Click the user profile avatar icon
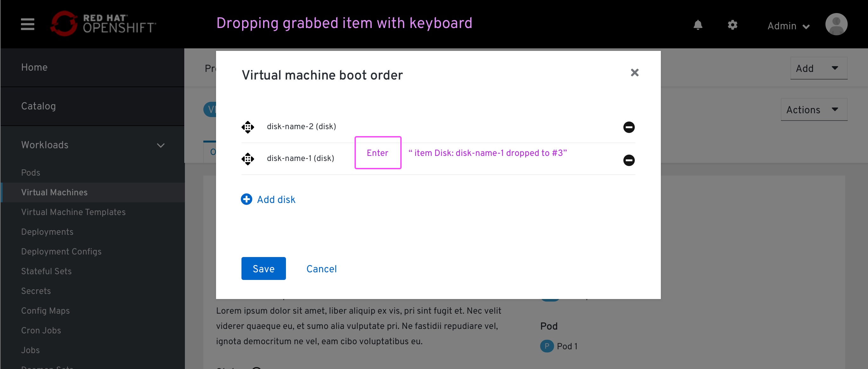868x369 pixels. [836, 25]
